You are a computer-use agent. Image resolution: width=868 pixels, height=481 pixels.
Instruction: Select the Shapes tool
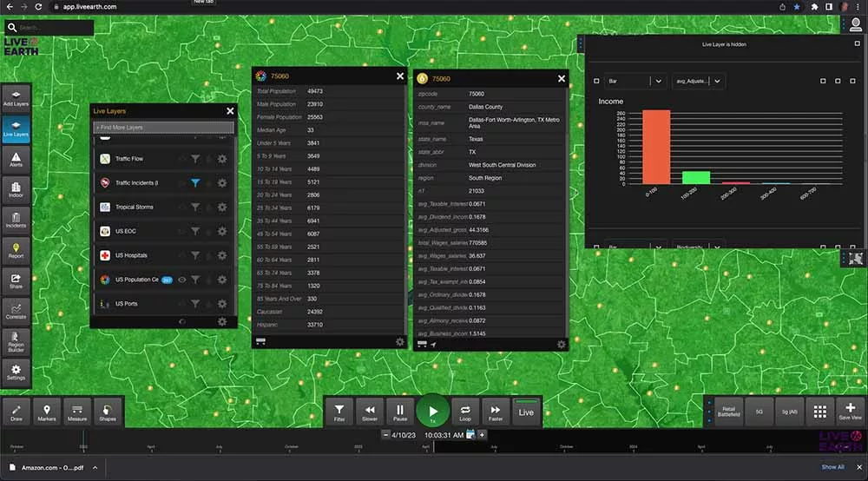(x=108, y=412)
